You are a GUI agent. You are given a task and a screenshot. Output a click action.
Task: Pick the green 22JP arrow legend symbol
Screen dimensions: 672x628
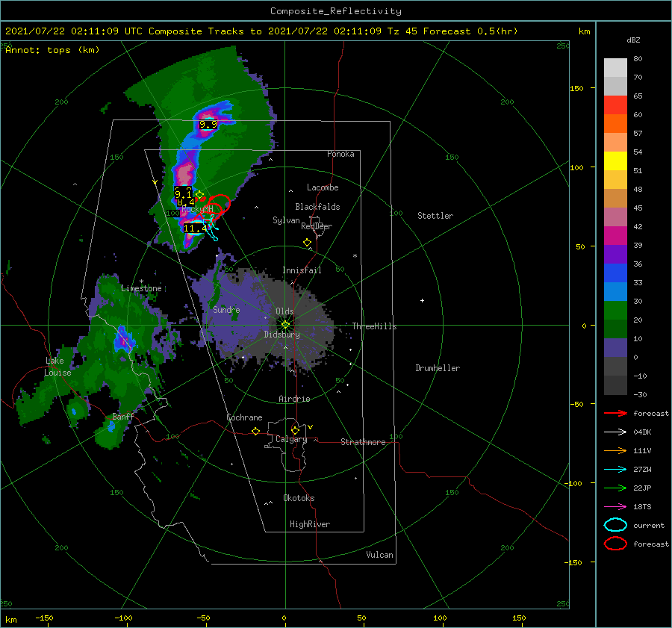[x=615, y=488]
